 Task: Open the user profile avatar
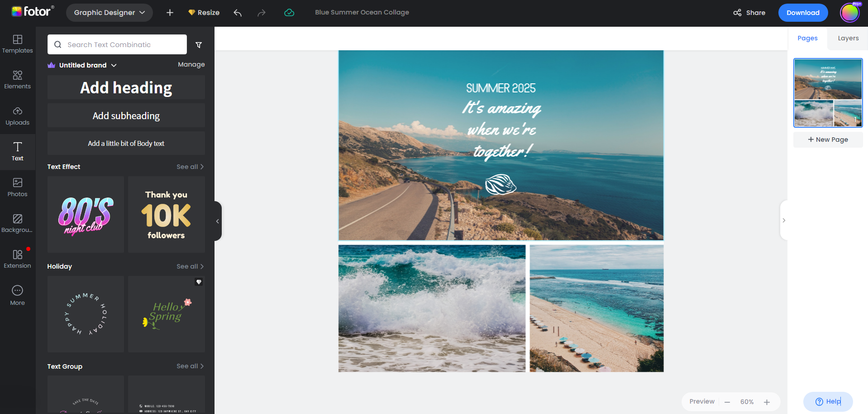coord(849,13)
